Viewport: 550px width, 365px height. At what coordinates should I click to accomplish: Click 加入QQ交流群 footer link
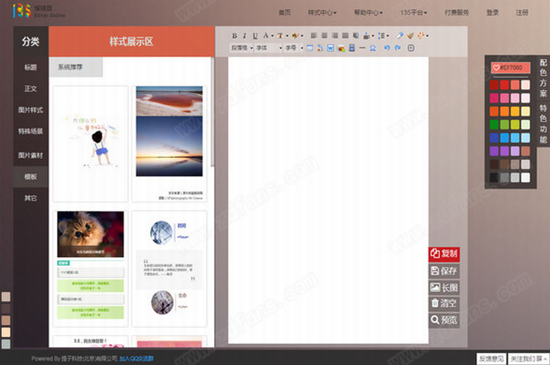(136, 358)
